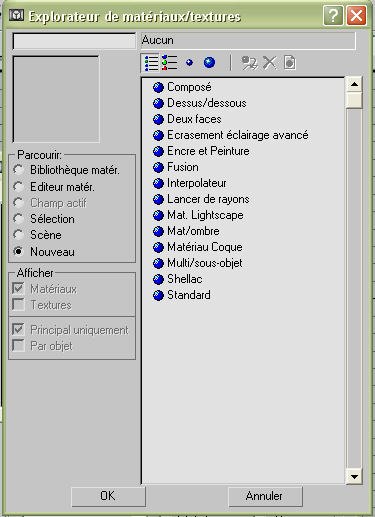Click the sphere icon beside Matériau Coque
Image resolution: width=375 pixels, height=517 pixels.
click(158, 247)
